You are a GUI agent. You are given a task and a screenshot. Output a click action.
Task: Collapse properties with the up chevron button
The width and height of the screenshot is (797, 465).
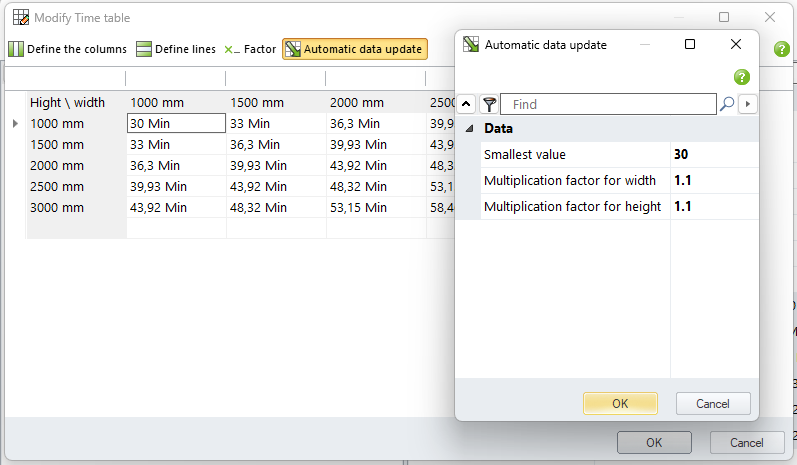click(467, 104)
